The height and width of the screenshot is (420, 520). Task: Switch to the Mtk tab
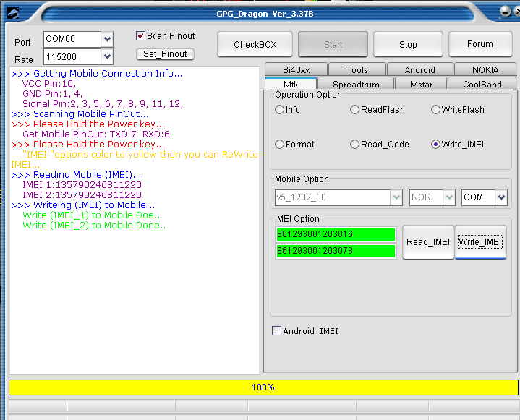(291, 84)
